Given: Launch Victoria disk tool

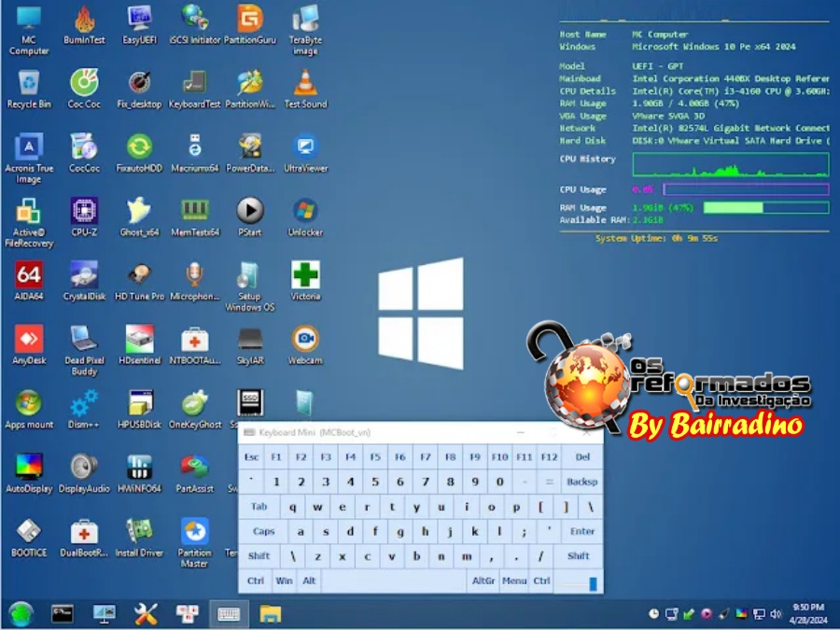Looking at the screenshot, I should click(x=305, y=281).
